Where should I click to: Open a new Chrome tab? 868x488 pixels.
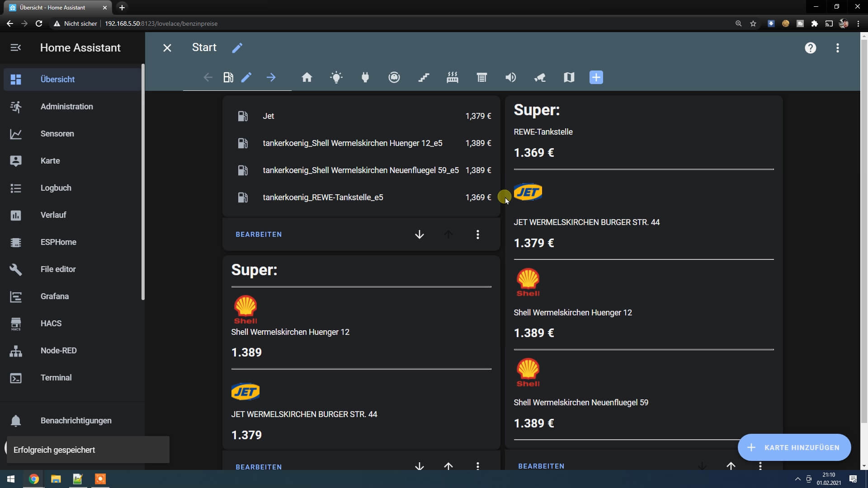pos(122,8)
